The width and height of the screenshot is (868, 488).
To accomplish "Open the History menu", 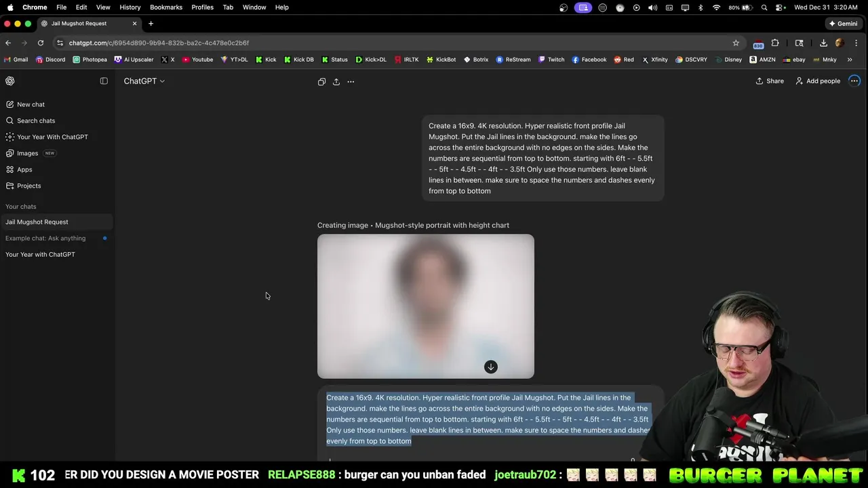I will pyautogui.click(x=130, y=7).
